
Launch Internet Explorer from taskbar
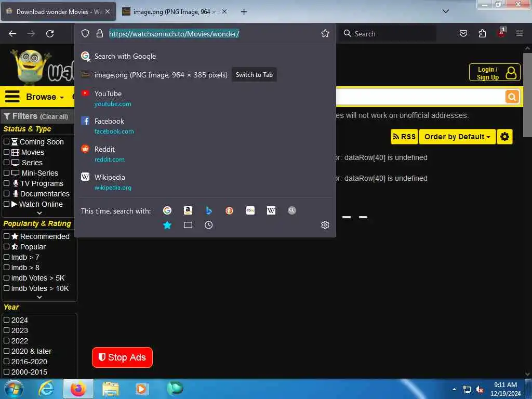tap(46, 389)
